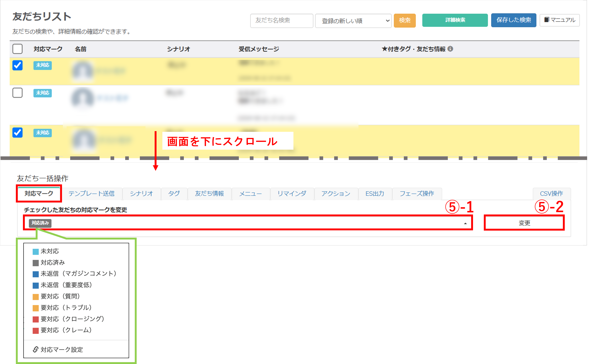Choose 要対応（クレーム）from the list
This screenshot has height=364, width=589.
coord(66,330)
